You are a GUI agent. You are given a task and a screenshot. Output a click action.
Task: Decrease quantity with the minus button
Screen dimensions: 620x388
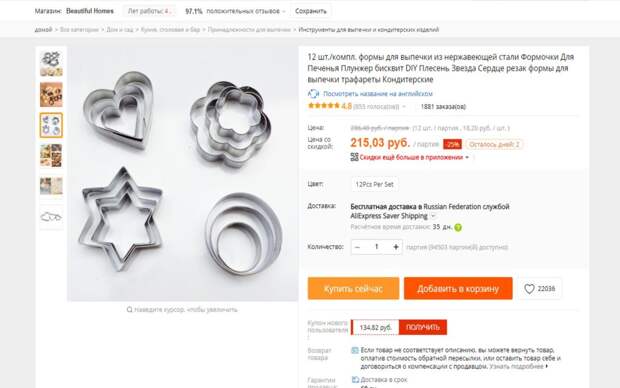[357, 247]
